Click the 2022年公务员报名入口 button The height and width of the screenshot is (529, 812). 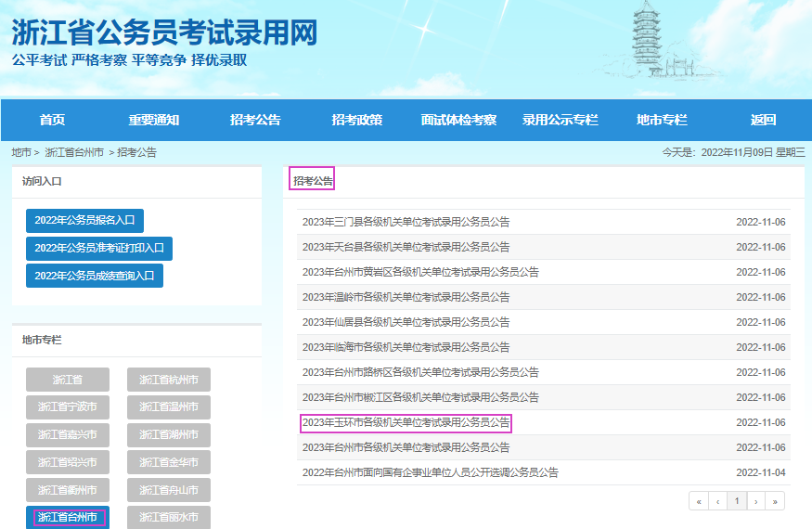pos(84,221)
